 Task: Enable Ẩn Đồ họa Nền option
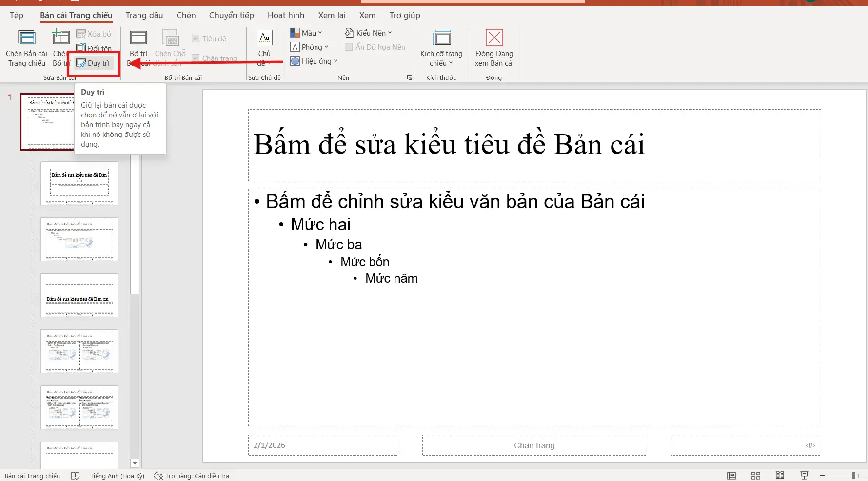(349, 47)
